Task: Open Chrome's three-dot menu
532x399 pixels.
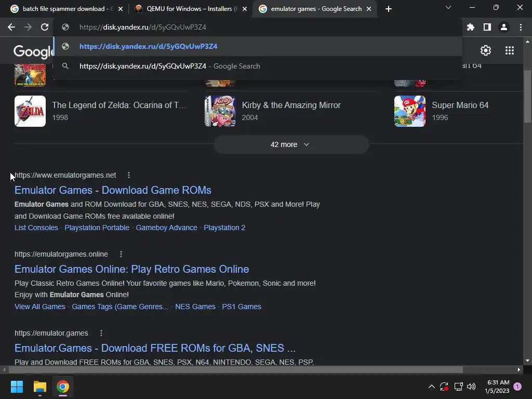Action: [x=521, y=27]
